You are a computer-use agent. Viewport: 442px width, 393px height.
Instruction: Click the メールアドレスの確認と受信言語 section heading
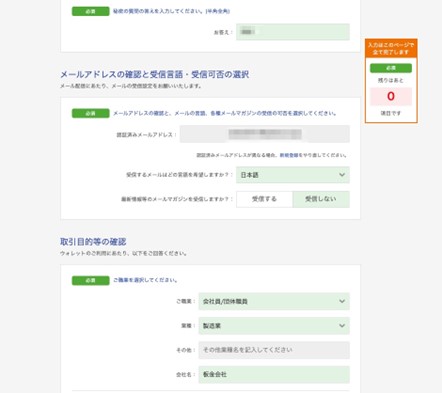pos(154,74)
